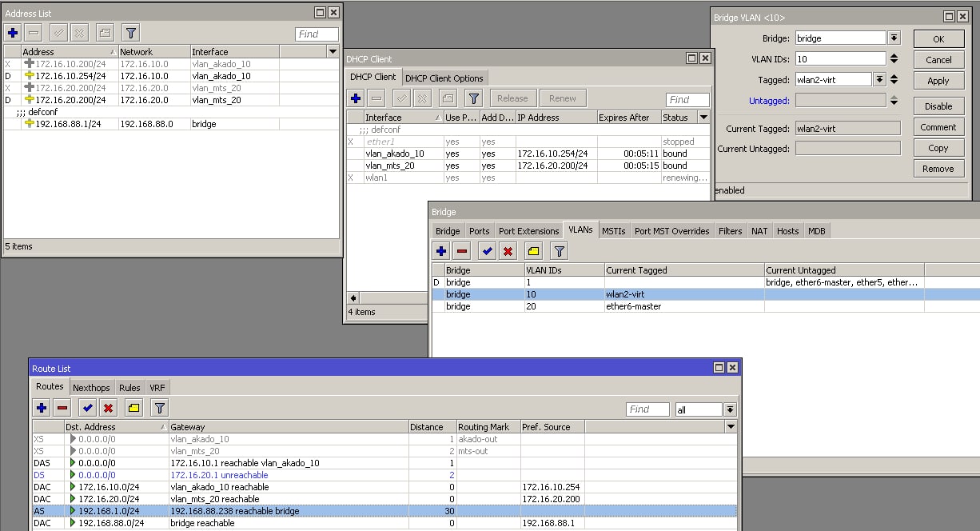Click the red X disable icon in Route List
980x531 pixels.
(x=109, y=408)
